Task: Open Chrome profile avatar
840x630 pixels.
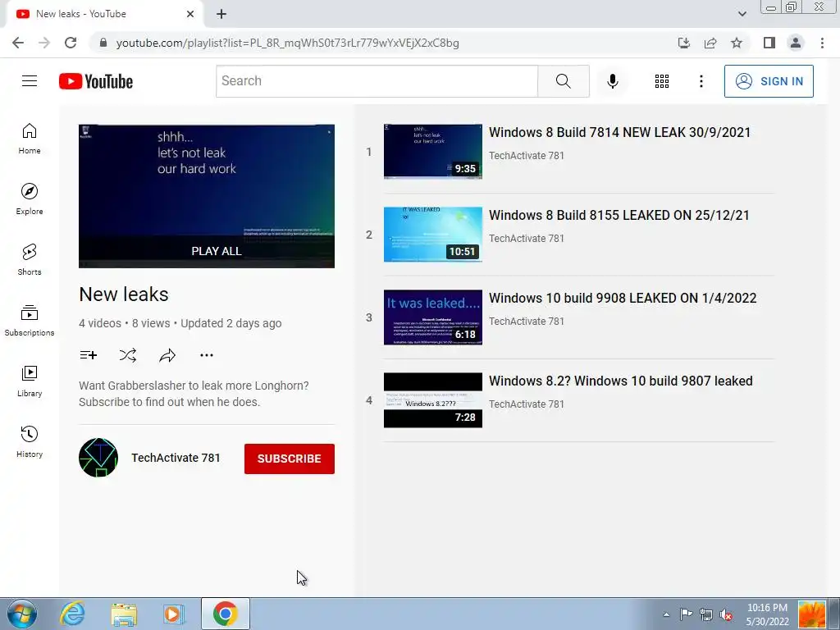Action: 796,43
